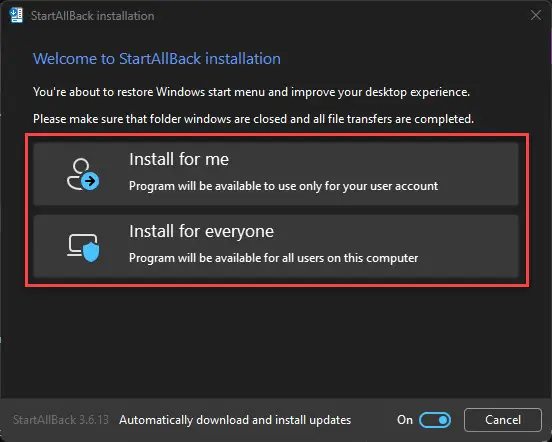Click Automatically download and install updates label
552x442 pixels.
tap(235, 420)
